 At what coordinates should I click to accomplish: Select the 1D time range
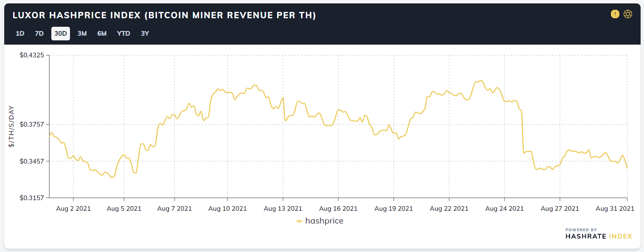click(20, 33)
